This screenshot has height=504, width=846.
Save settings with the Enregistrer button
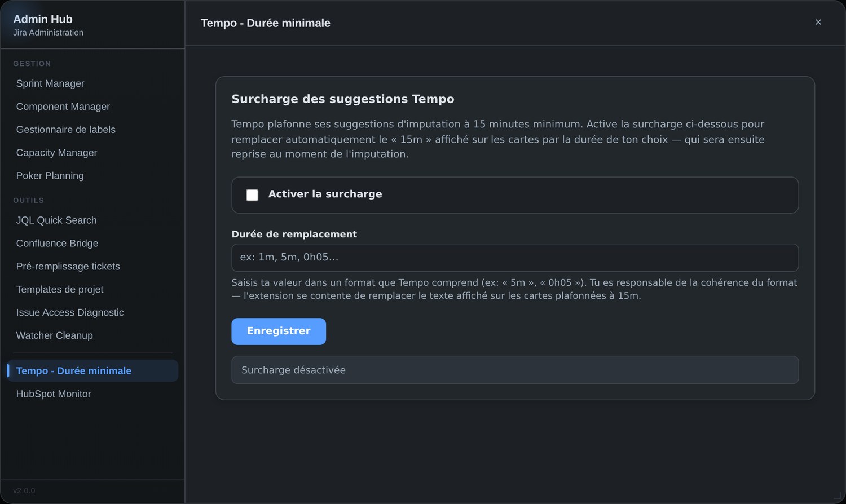(279, 331)
